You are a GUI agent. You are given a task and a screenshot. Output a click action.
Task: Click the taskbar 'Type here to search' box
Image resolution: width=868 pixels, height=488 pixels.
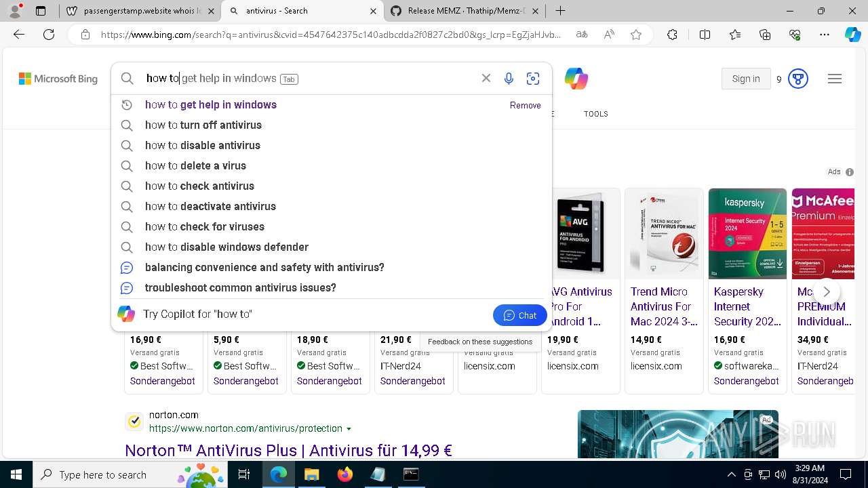coord(131,474)
